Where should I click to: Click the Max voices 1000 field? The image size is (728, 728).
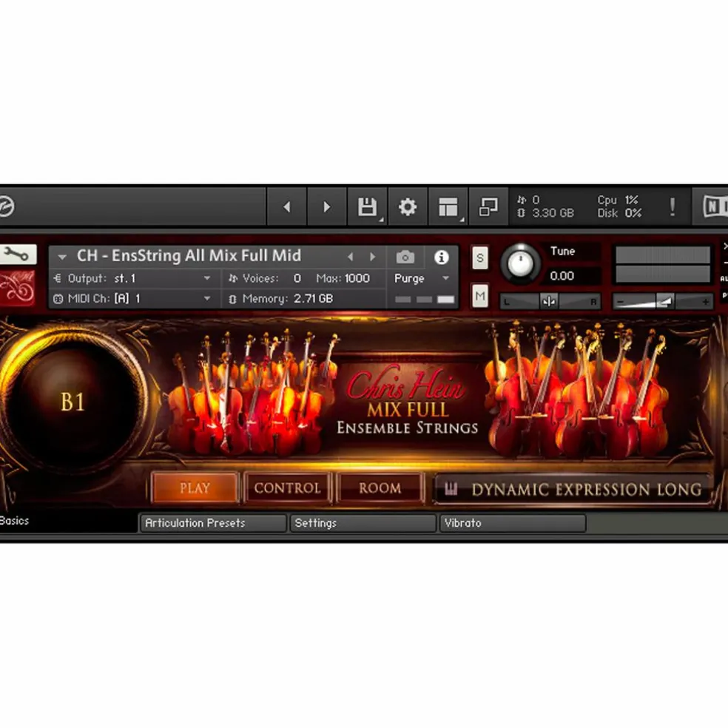click(357, 278)
